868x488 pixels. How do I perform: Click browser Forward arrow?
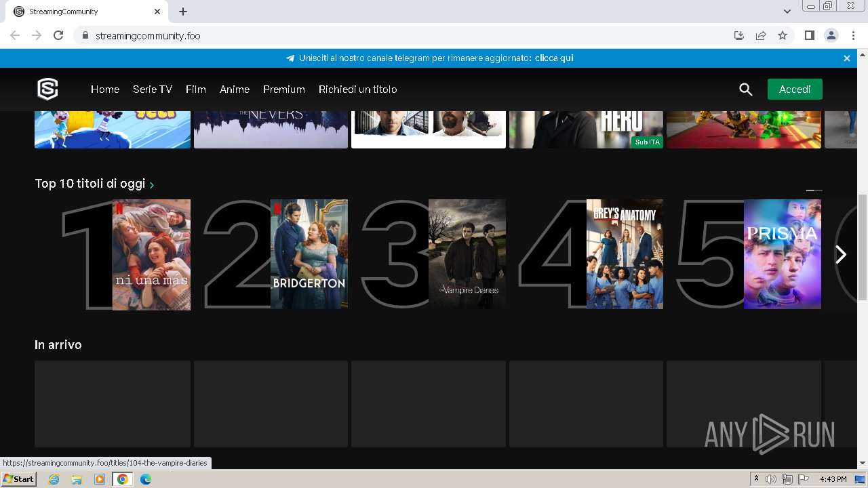click(x=37, y=35)
